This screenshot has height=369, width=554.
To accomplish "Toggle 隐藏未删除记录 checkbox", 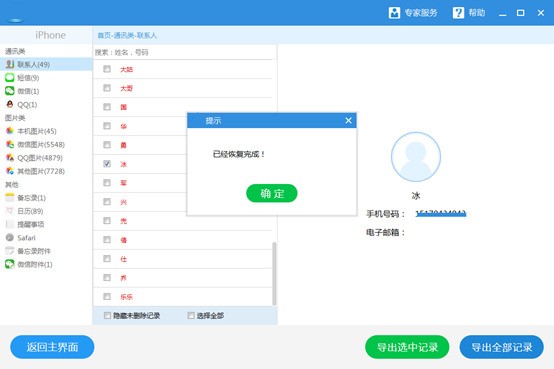I will point(107,315).
